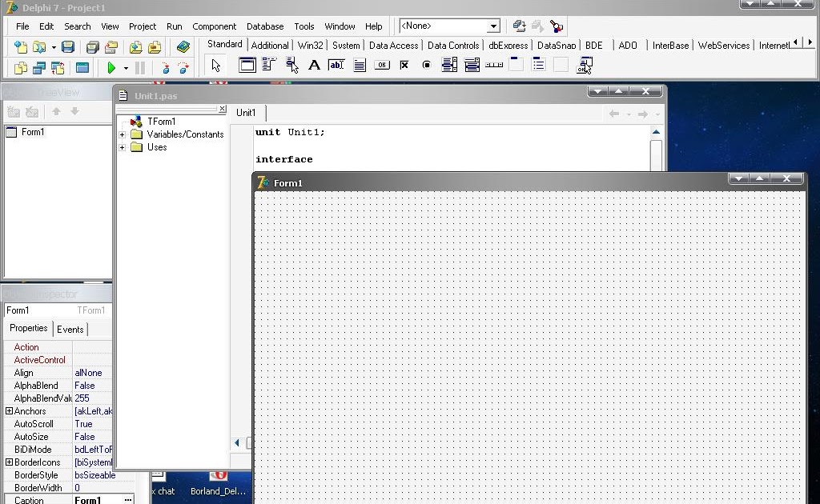The height and width of the screenshot is (504, 820).
Task: Expand the Variables/Constants tree node
Action: (x=122, y=134)
